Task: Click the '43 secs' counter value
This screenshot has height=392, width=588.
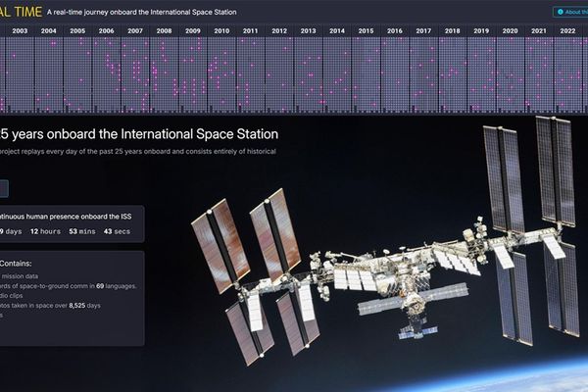Action: tap(117, 231)
